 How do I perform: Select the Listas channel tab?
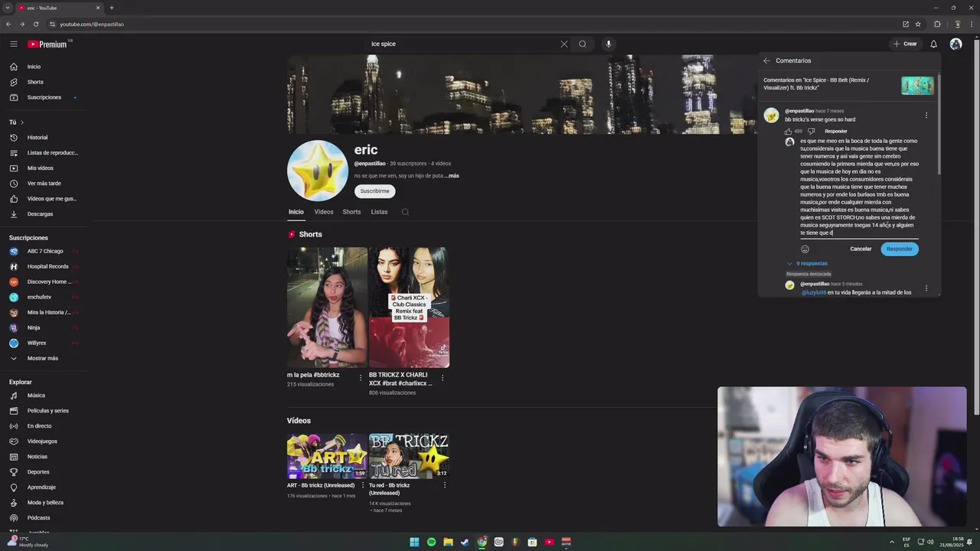379,212
